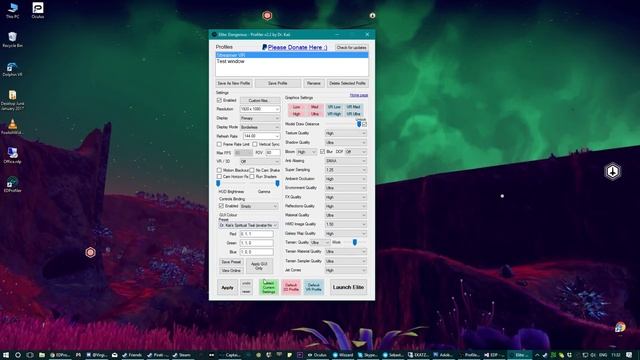640x360 pixels.
Task: Open the Recycle Bin icon
Action: click(x=13, y=39)
